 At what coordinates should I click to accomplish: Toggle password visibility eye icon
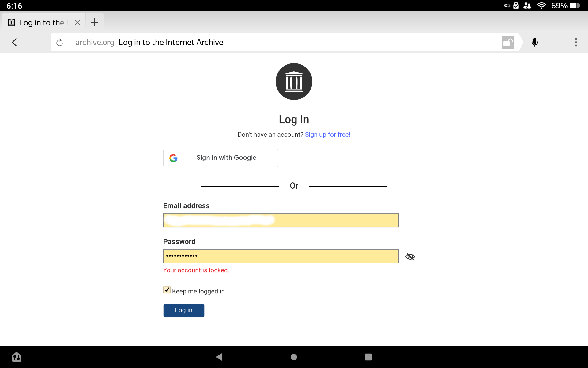click(410, 257)
